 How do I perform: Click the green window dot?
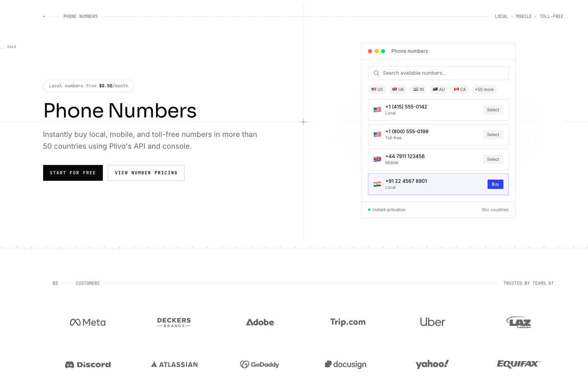tap(383, 51)
